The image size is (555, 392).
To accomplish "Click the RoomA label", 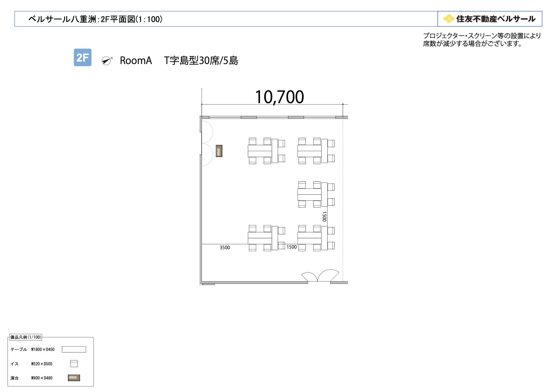I will (136, 60).
